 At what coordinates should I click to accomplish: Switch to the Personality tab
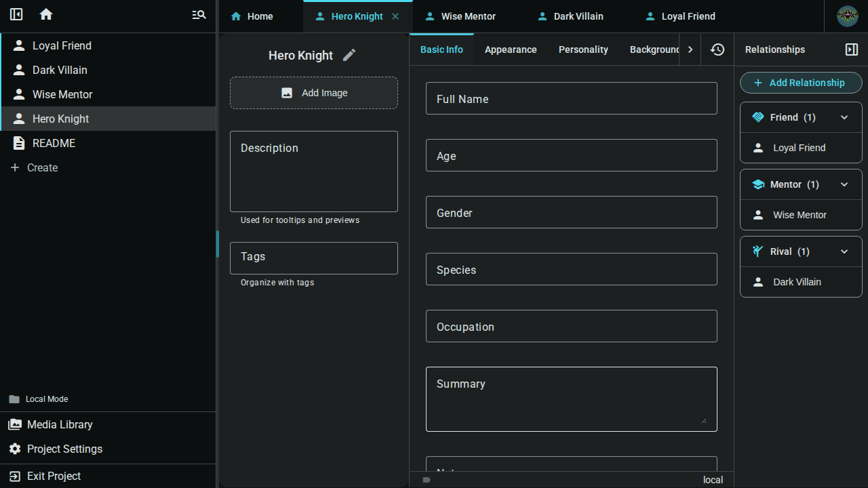click(583, 49)
